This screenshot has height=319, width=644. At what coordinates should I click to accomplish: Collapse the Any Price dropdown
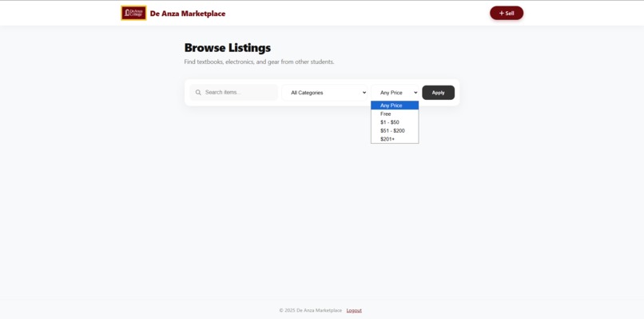pos(395,93)
